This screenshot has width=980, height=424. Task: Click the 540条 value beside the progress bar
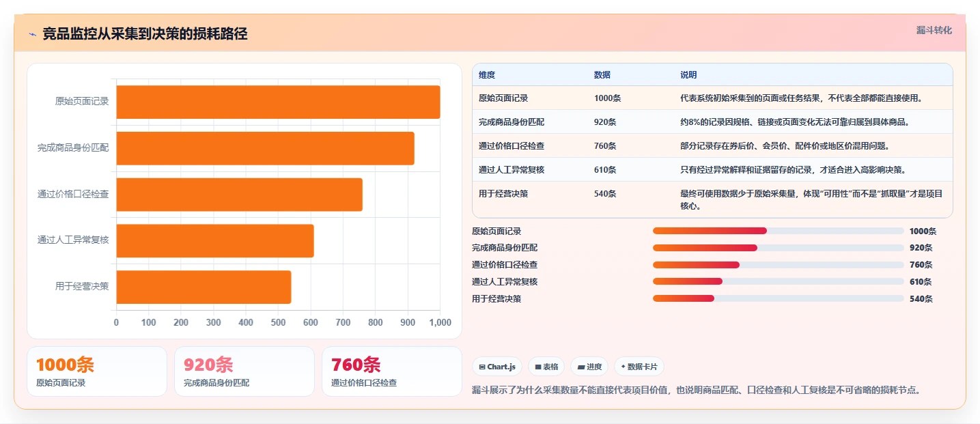click(x=921, y=298)
